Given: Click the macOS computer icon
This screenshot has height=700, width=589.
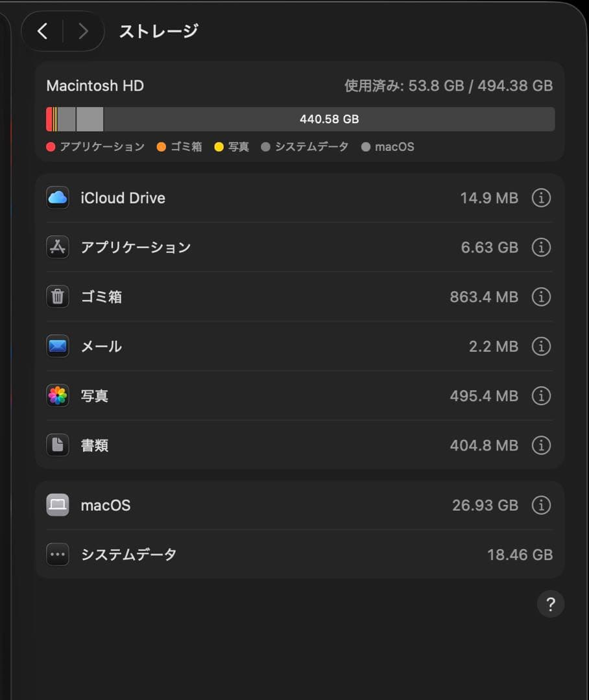Looking at the screenshot, I should click(57, 505).
